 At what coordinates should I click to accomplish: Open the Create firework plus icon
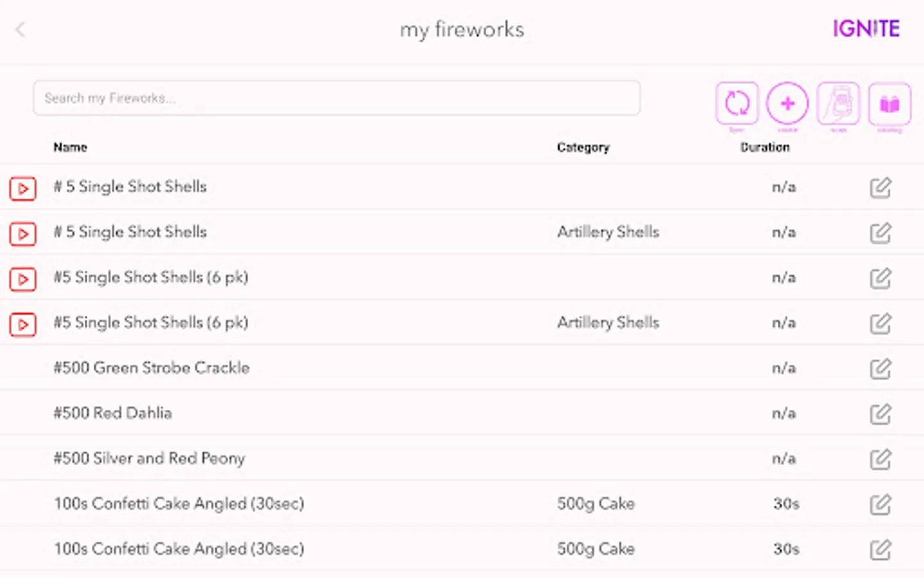787,103
